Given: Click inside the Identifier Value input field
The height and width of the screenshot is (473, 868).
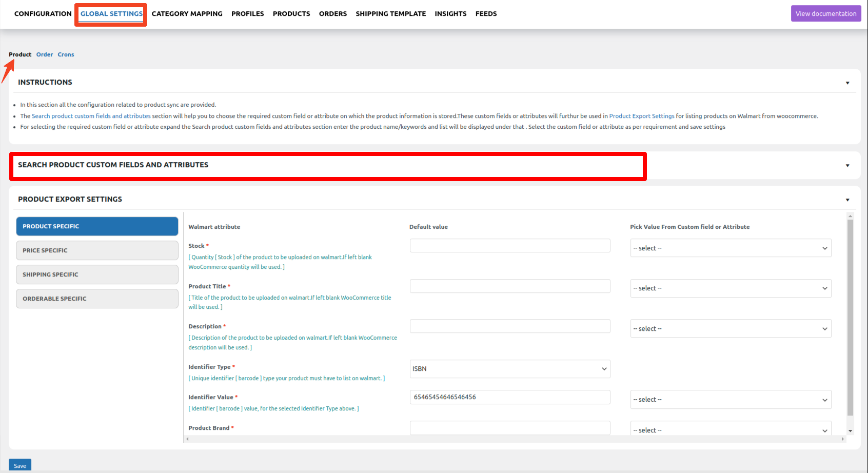Looking at the screenshot, I should click(x=509, y=397).
